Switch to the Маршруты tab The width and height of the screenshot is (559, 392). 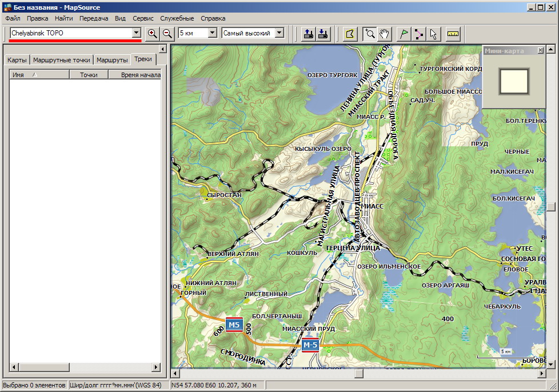tap(112, 60)
